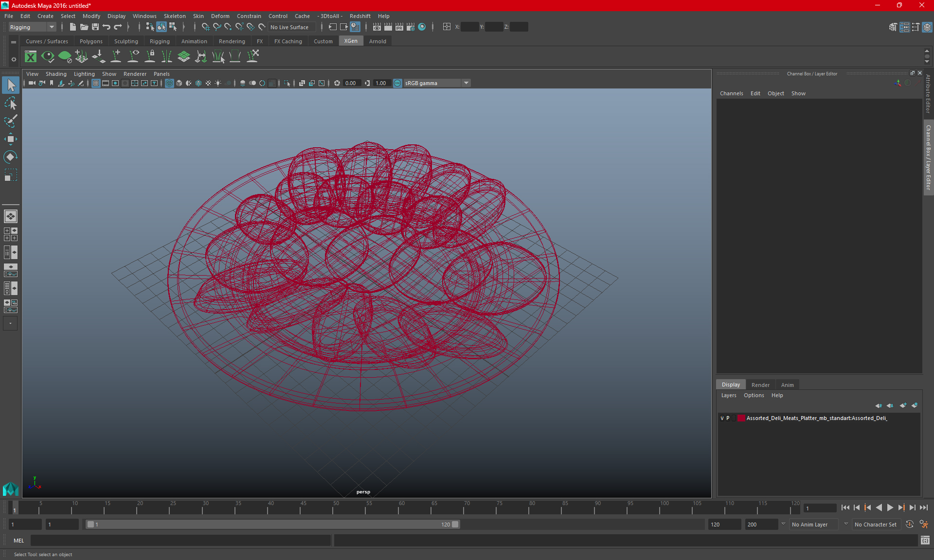This screenshot has width=934, height=560.
Task: Click the XGen tab in shelf
Action: 351,41
